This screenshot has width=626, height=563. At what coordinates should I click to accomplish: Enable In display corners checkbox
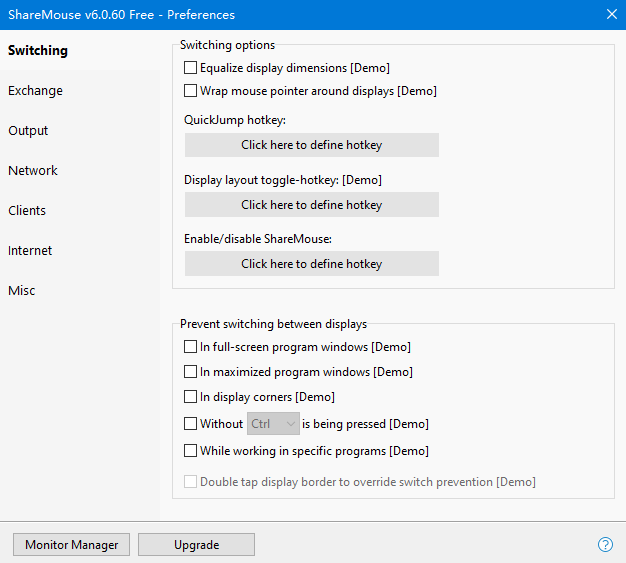(x=191, y=397)
